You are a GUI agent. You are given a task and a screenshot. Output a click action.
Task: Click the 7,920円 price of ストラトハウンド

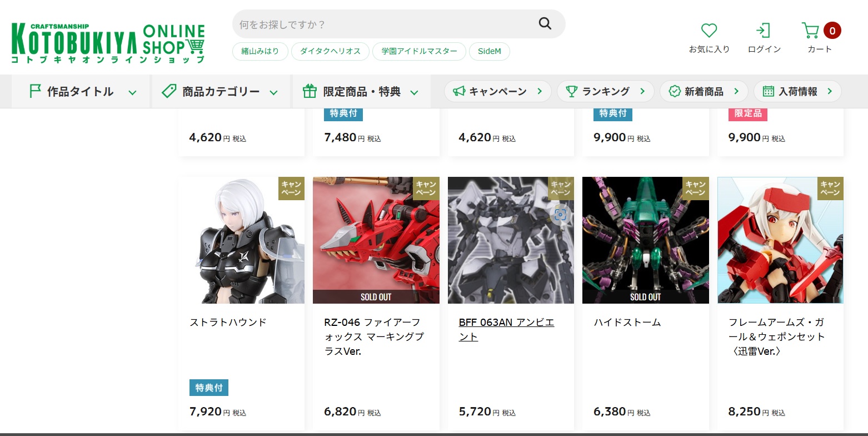[x=218, y=412]
